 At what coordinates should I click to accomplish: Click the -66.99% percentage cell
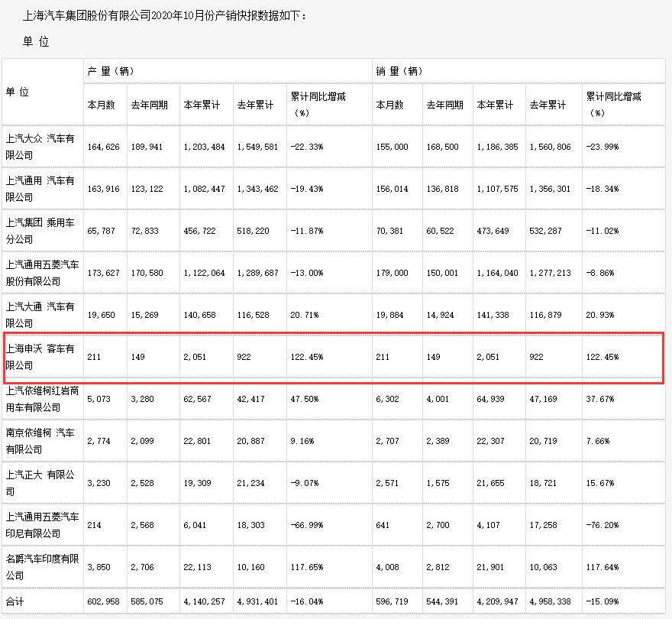307,525
